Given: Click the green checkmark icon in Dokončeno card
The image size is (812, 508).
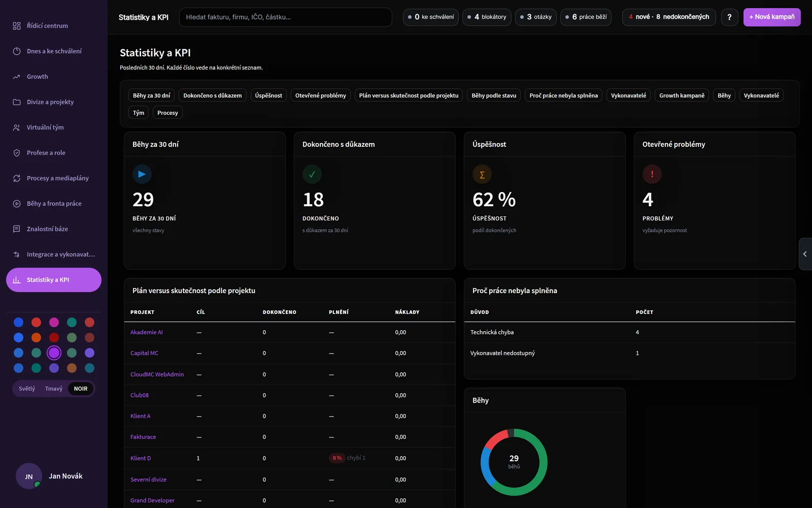Looking at the screenshot, I should 312,174.
